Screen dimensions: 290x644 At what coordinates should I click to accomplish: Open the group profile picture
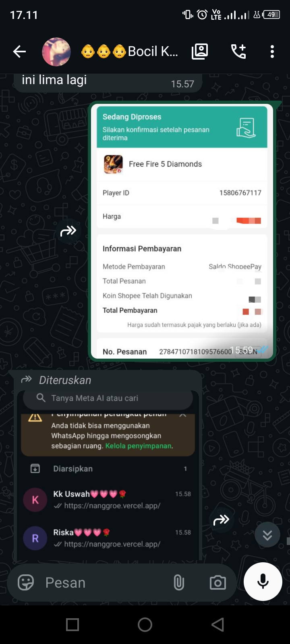pos(56,52)
